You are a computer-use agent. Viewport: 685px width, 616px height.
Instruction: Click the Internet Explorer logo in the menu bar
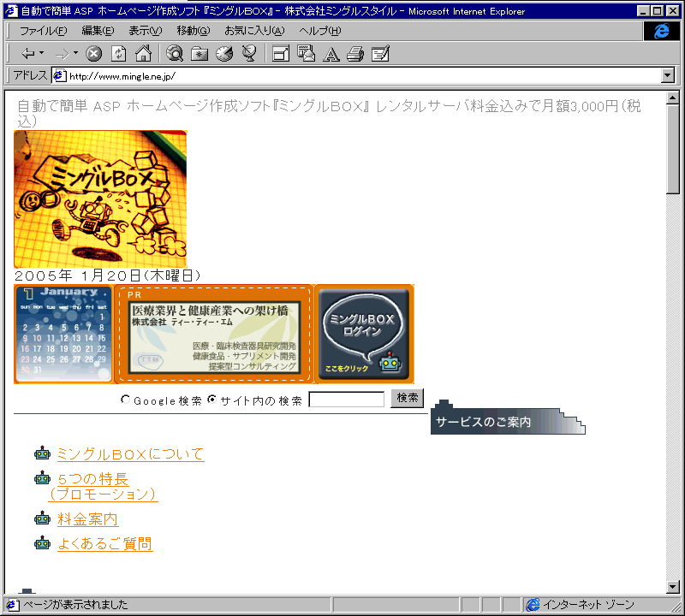(x=661, y=31)
